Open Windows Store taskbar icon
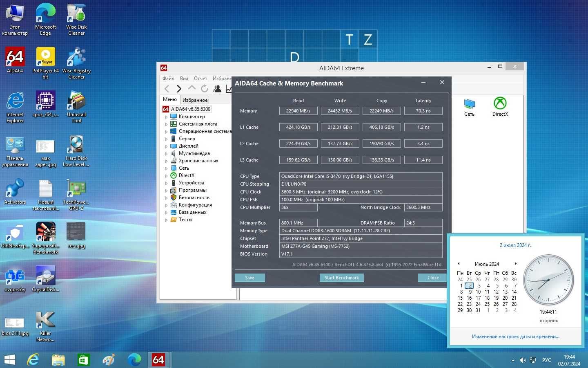 click(83, 360)
